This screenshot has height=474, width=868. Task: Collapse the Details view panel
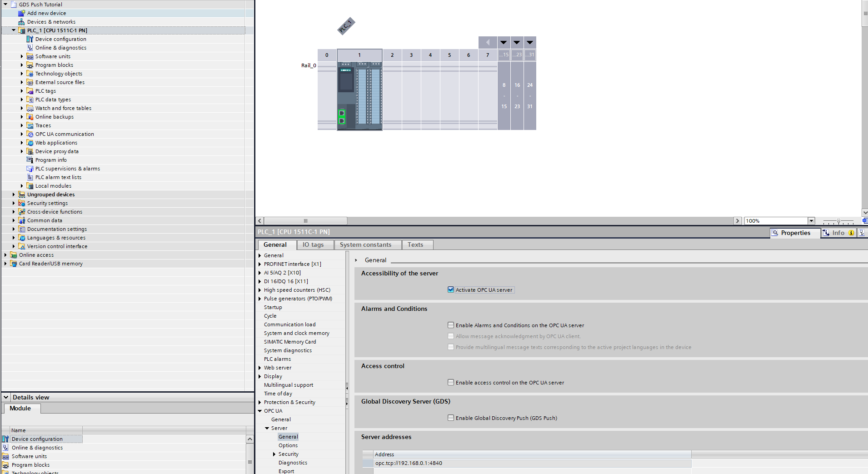[6, 397]
